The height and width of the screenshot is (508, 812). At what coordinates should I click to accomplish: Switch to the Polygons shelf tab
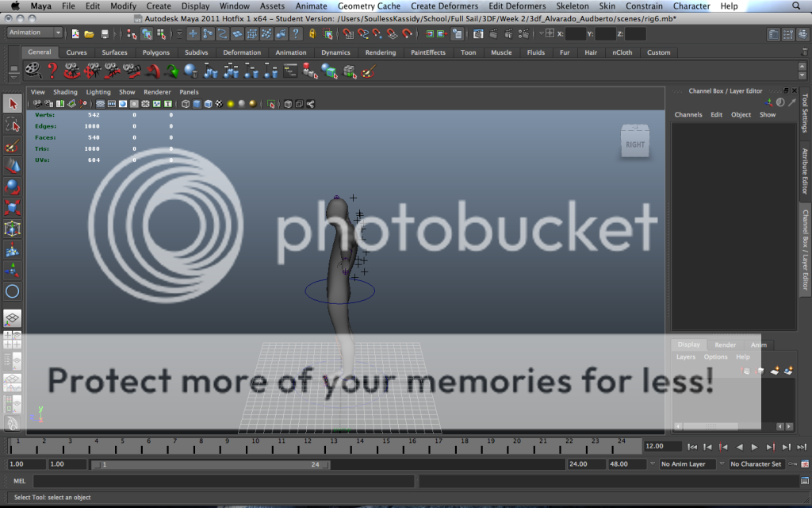click(x=156, y=52)
